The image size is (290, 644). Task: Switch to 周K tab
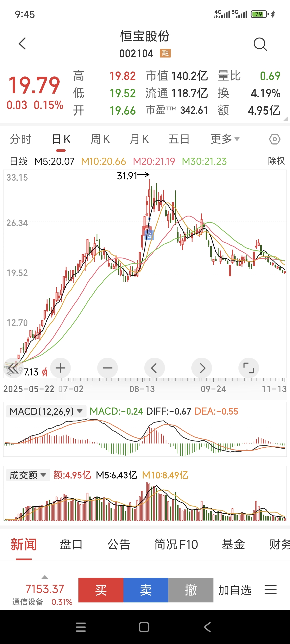click(100, 139)
